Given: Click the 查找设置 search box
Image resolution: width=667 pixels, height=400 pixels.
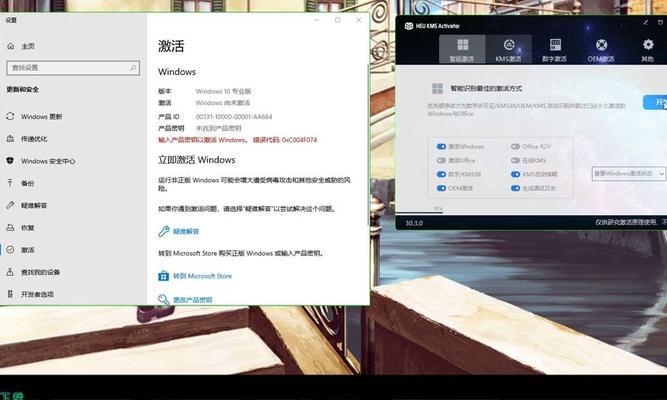Looking at the screenshot, I should pyautogui.click(x=73, y=68).
